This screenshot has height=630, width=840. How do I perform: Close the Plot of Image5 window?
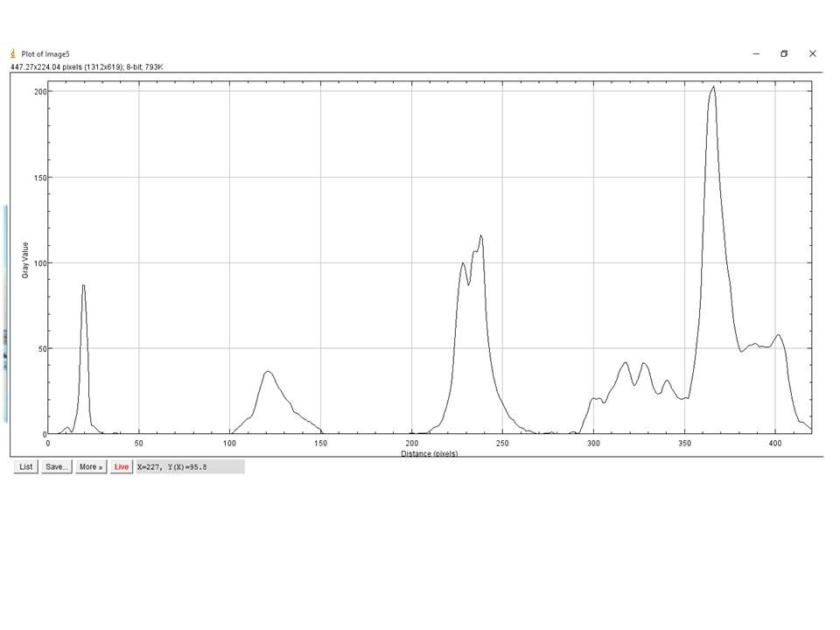812,53
